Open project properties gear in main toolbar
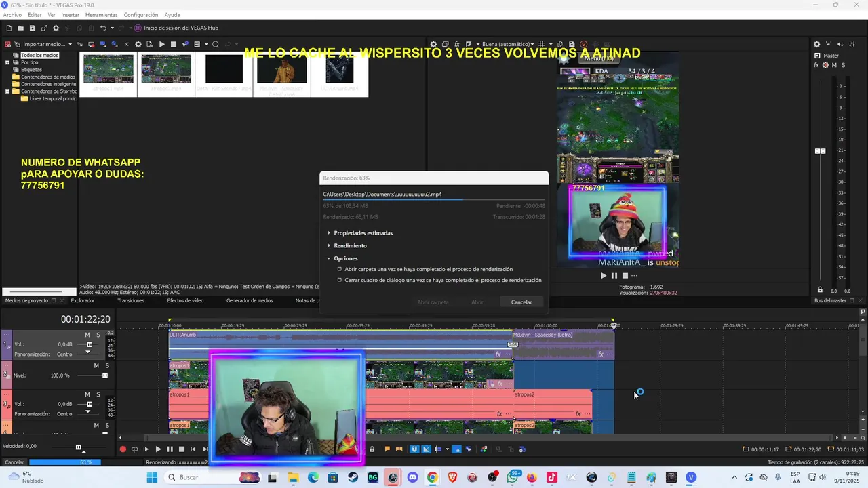The image size is (868, 488). (56, 28)
